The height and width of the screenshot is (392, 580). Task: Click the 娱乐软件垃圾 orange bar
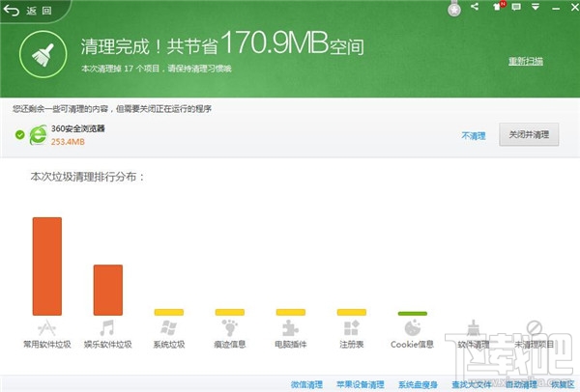pyautogui.click(x=108, y=290)
